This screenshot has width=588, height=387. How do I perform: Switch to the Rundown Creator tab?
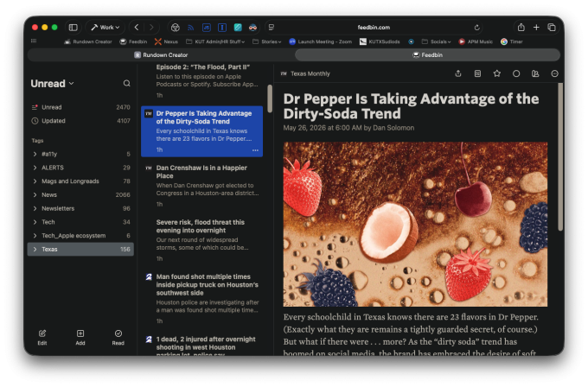161,55
